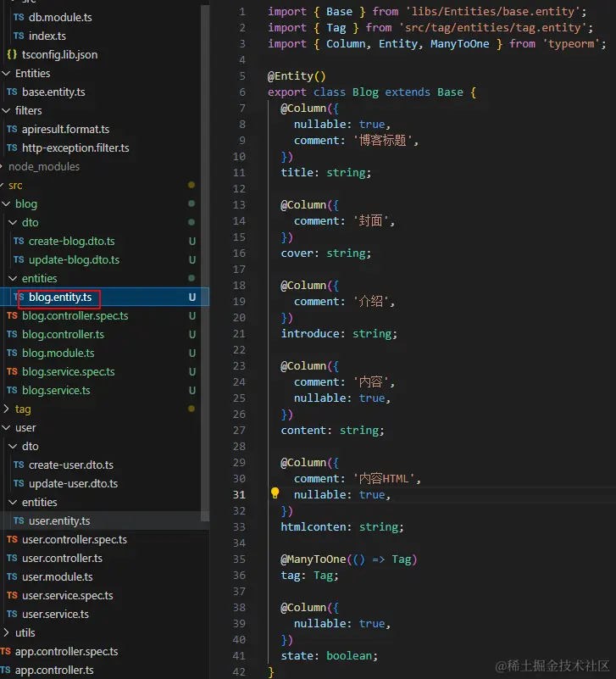Expand the tag folder
The height and width of the screenshot is (679, 616).
point(6,409)
